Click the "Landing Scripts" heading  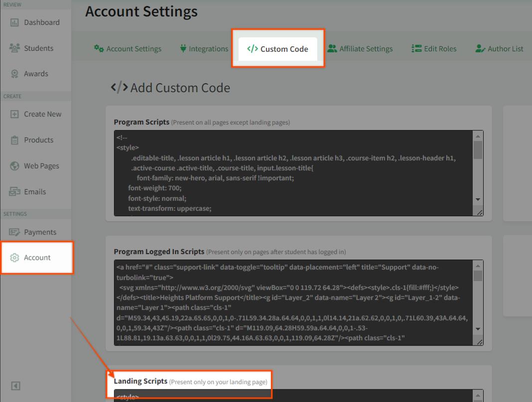point(141,381)
